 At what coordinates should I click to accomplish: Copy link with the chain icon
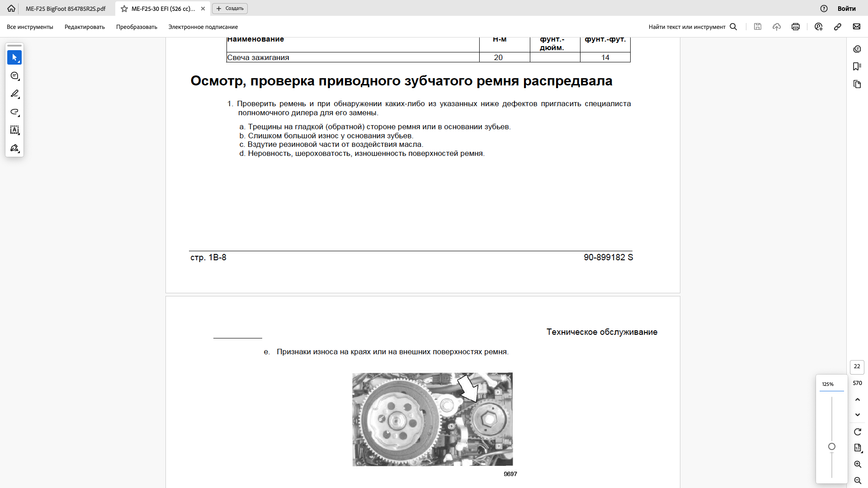pyautogui.click(x=838, y=27)
